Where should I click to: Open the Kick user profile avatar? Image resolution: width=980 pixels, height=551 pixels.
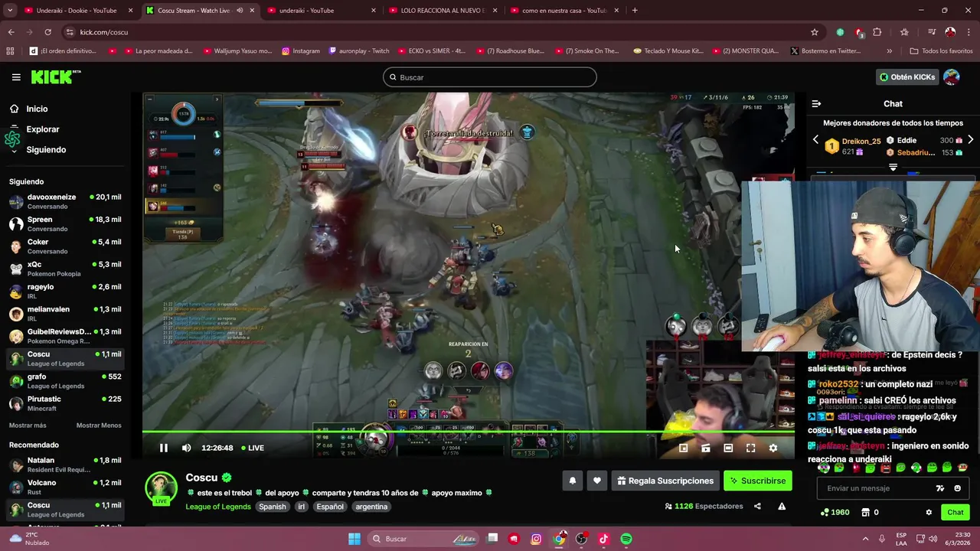[x=952, y=77]
